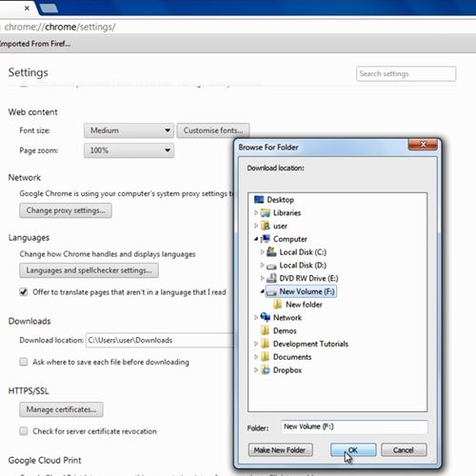Image resolution: width=476 pixels, height=476 pixels.
Task: Open Imported From Firefox bookmarks folder
Action: tap(35, 44)
